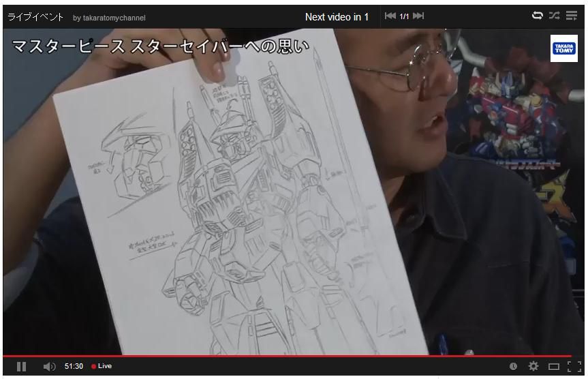Open Watch Later clock icon
Viewport: 588px width, 379px height.
513,366
